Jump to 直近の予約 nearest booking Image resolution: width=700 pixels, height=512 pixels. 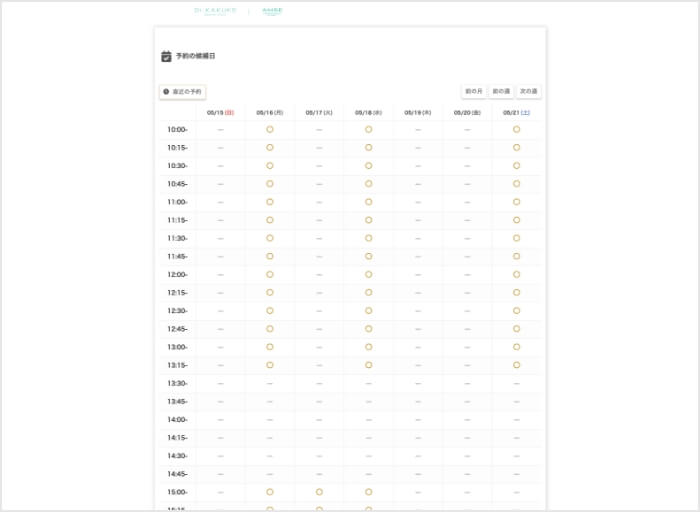click(182, 92)
